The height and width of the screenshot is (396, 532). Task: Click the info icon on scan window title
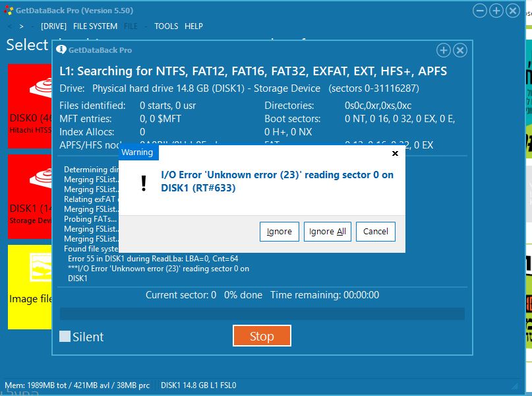click(x=61, y=49)
